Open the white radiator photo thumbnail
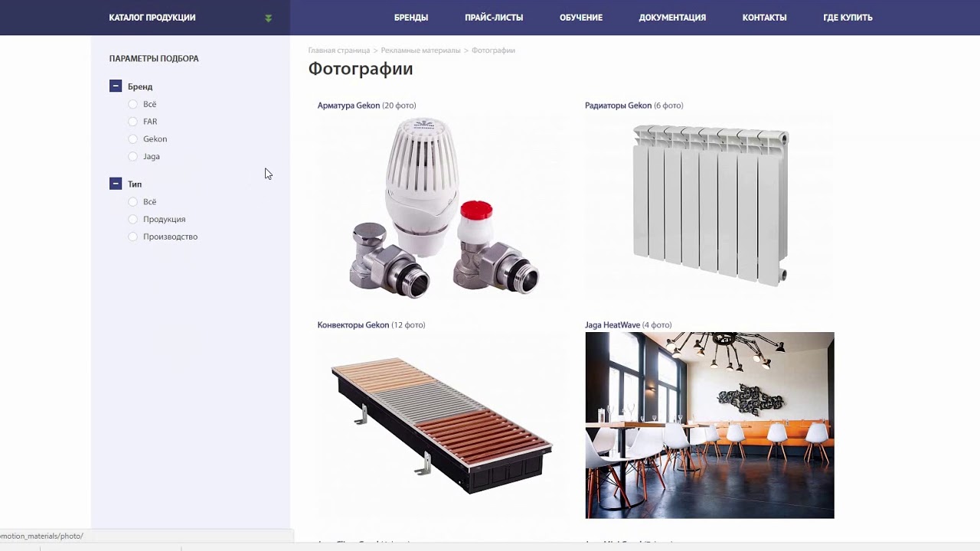Viewport: 980px width, 551px height. [710, 207]
